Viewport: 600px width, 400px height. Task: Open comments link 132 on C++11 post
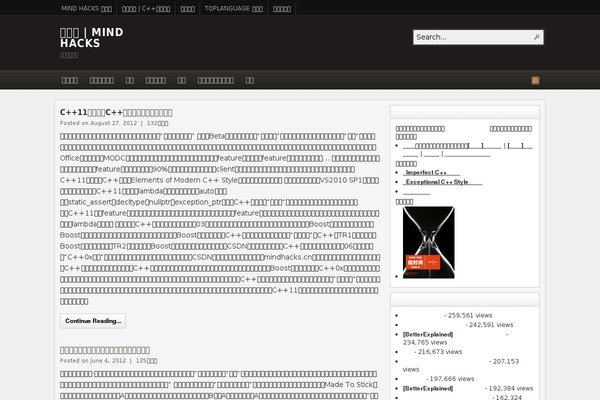pyautogui.click(x=157, y=123)
